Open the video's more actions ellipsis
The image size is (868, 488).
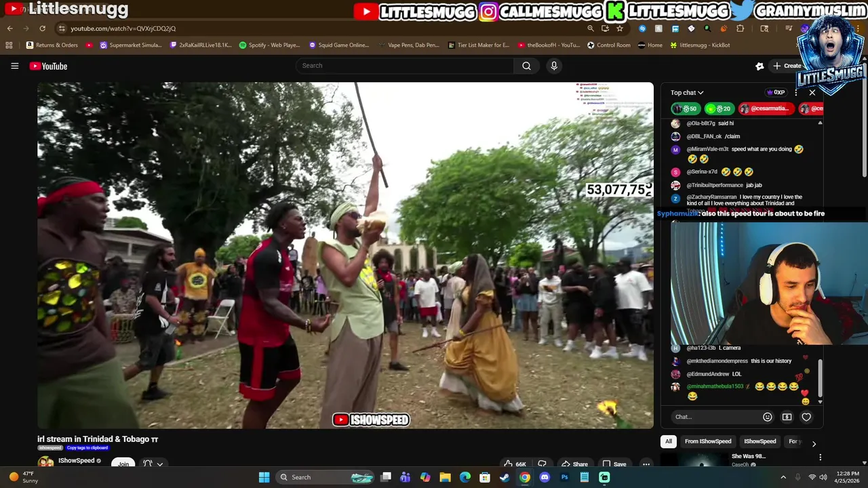[x=646, y=464]
